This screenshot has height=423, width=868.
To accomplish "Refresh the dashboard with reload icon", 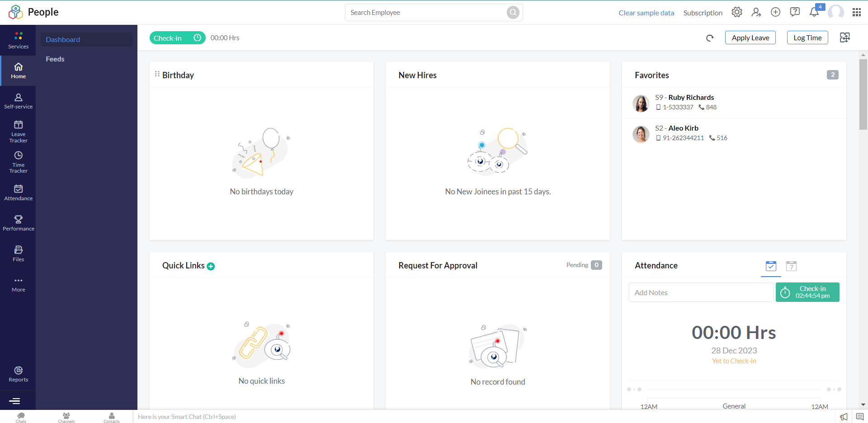I will point(710,38).
